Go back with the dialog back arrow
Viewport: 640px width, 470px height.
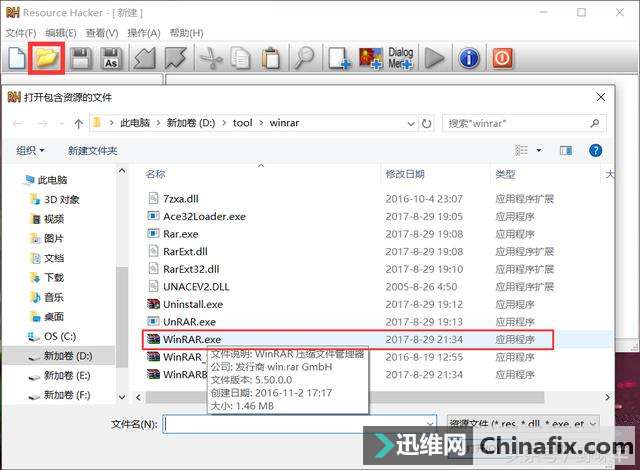(18, 123)
